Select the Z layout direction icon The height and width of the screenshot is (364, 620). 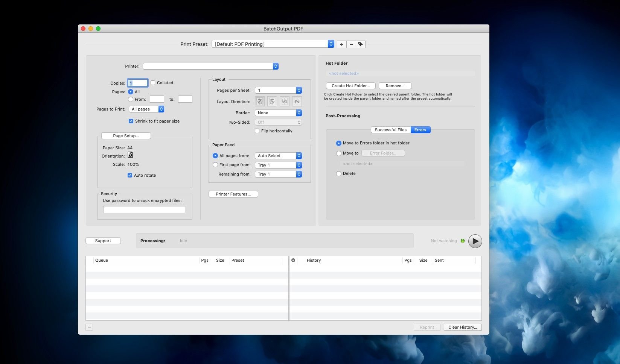260,101
